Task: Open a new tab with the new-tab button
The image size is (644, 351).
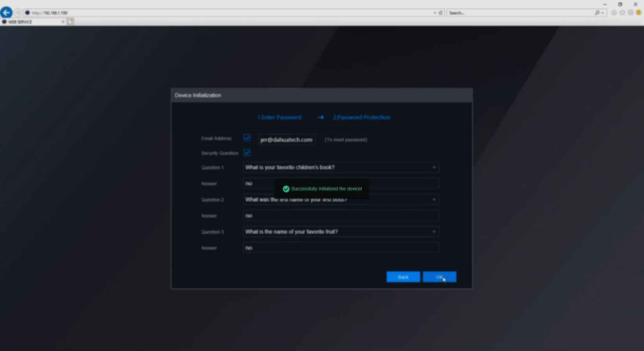Action: (x=70, y=22)
